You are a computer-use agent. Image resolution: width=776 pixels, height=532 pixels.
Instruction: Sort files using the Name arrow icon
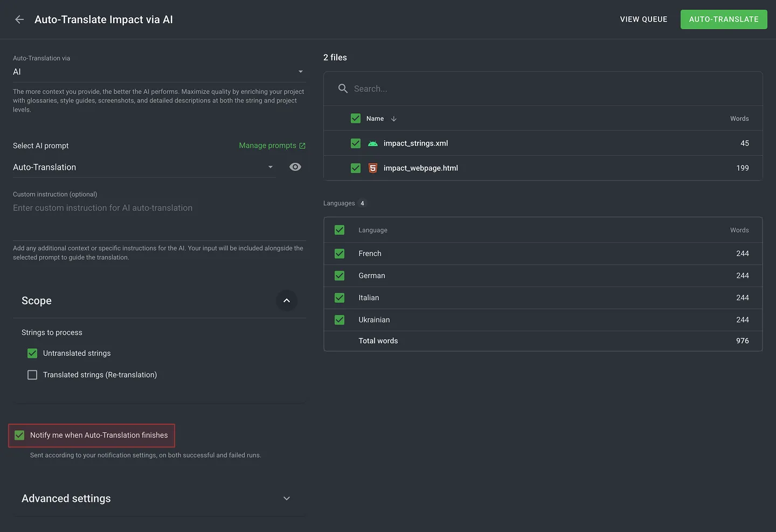coord(394,119)
